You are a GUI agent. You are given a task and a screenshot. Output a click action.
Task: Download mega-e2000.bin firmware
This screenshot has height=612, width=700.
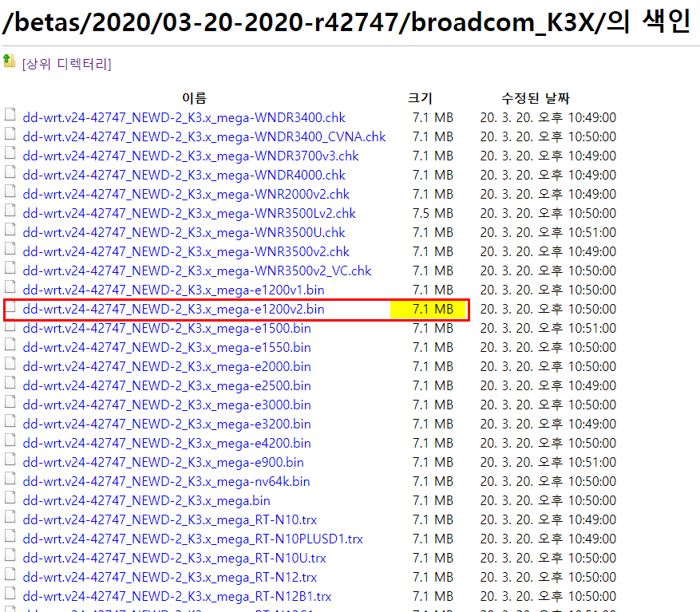click(x=167, y=367)
